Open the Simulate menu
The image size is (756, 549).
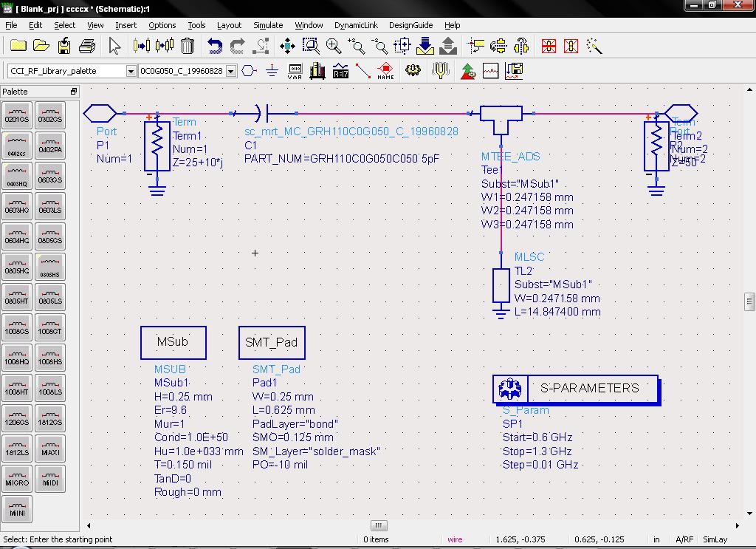[268, 25]
